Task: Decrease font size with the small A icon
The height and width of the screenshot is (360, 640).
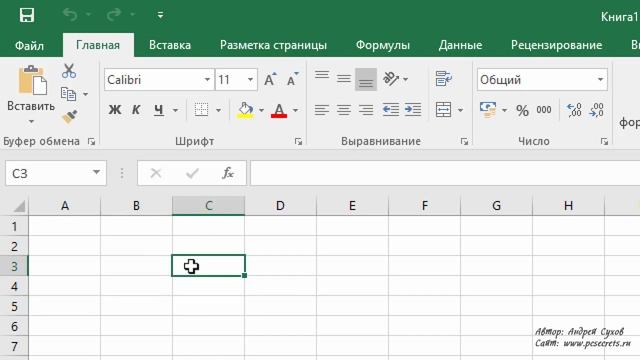Action: 293,80
